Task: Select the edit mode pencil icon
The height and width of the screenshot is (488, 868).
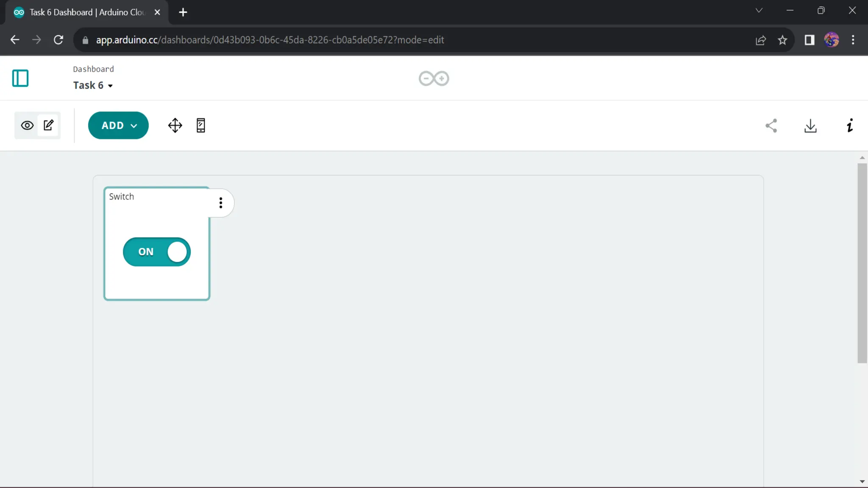Action: pyautogui.click(x=49, y=125)
